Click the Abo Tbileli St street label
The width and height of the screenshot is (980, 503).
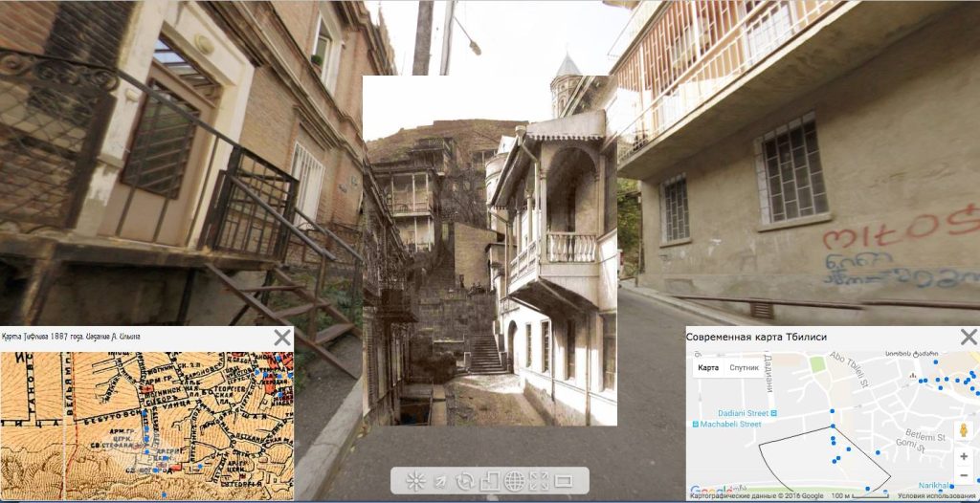[850, 370]
